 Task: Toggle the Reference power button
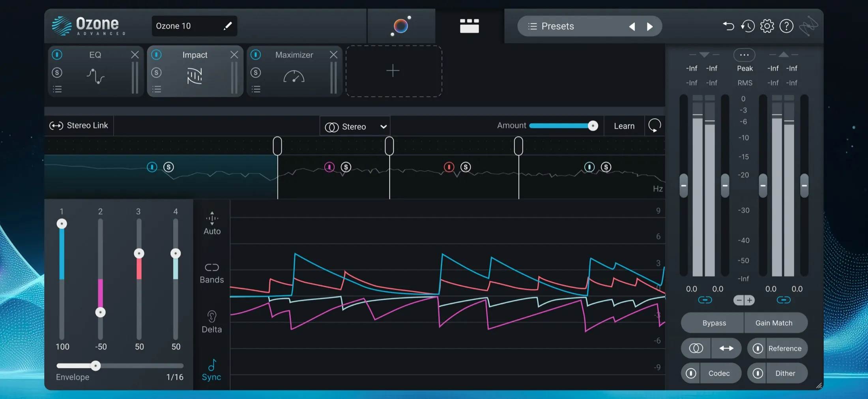click(x=758, y=348)
